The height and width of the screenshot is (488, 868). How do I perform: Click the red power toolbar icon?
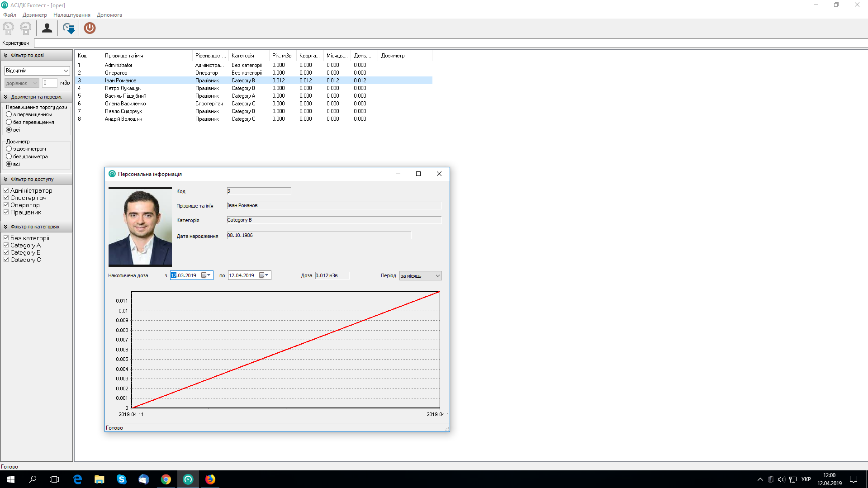tap(90, 28)
